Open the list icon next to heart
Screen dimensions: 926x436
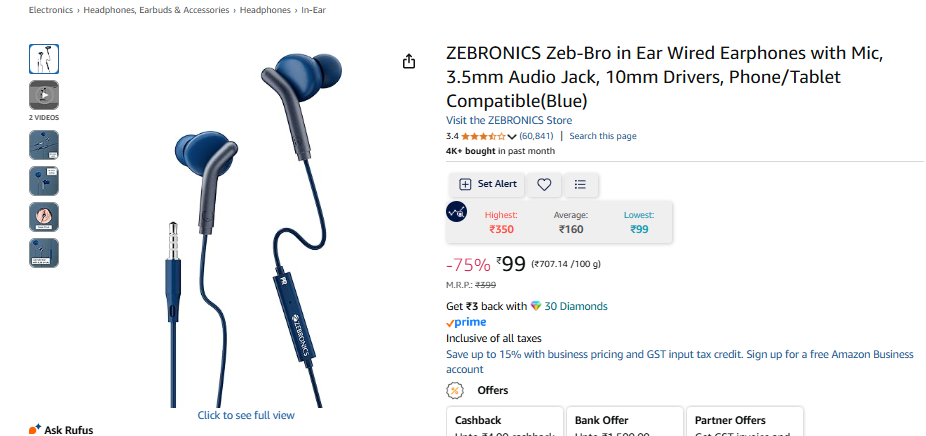[x=580, y=184]
